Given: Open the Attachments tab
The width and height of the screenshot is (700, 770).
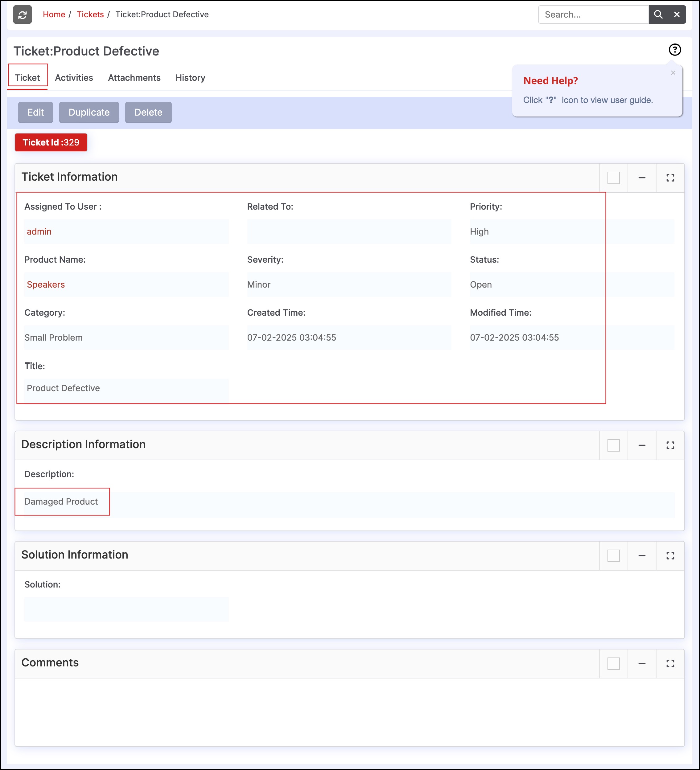Looking at the screenshot, I should pyautogui.click(x=134, y=78).
